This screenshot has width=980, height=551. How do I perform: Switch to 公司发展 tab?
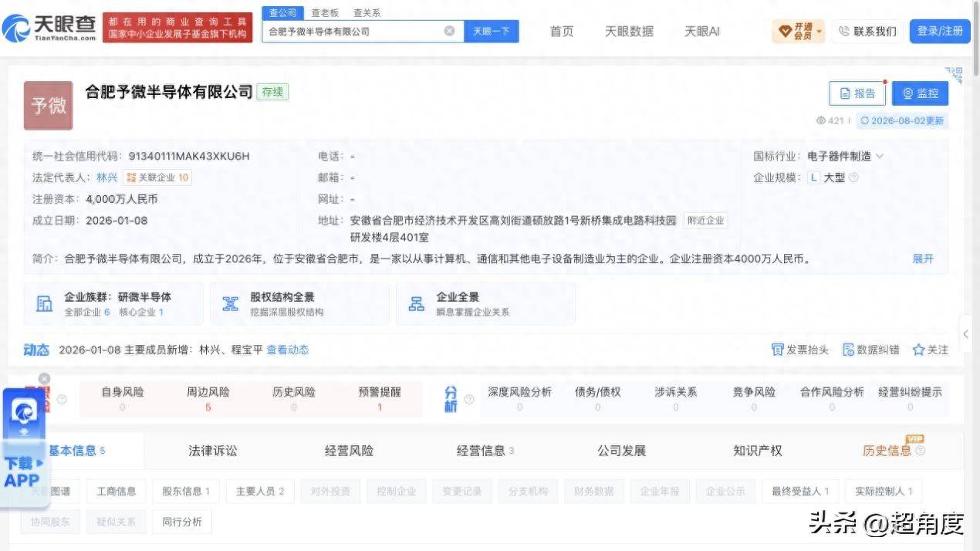621,451
